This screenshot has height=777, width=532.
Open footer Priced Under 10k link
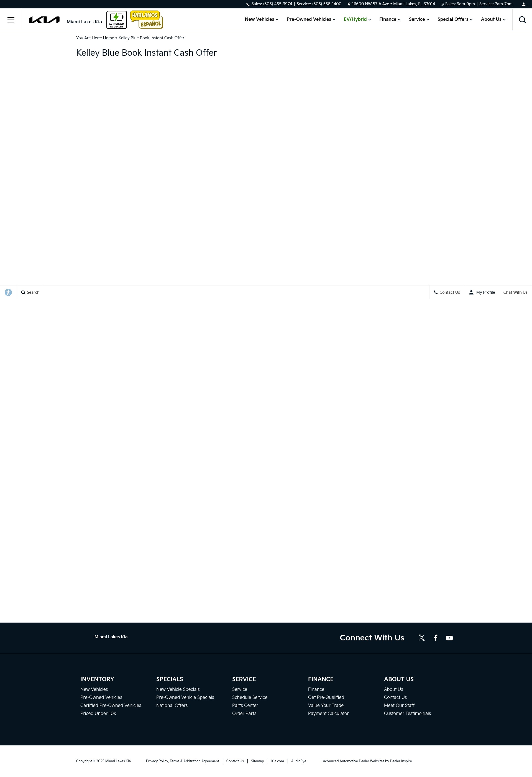click(98, 713)
